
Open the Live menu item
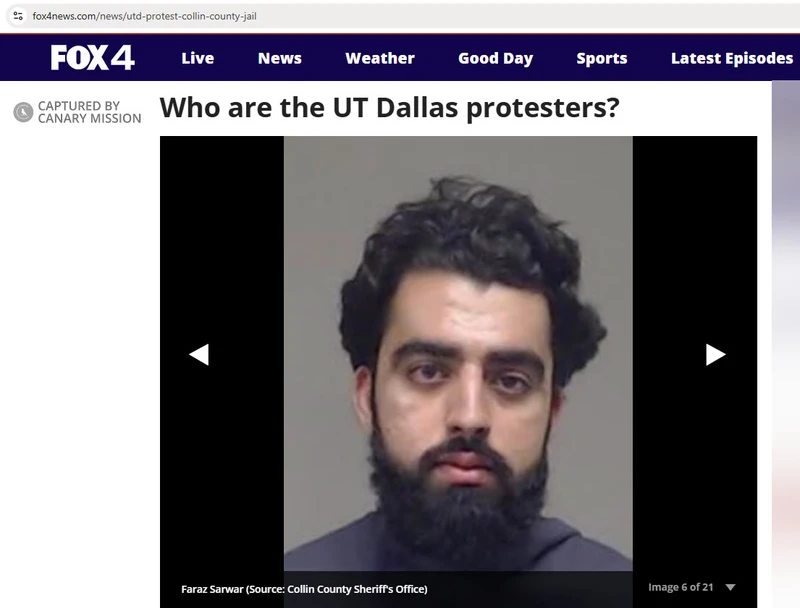(197, 58)
